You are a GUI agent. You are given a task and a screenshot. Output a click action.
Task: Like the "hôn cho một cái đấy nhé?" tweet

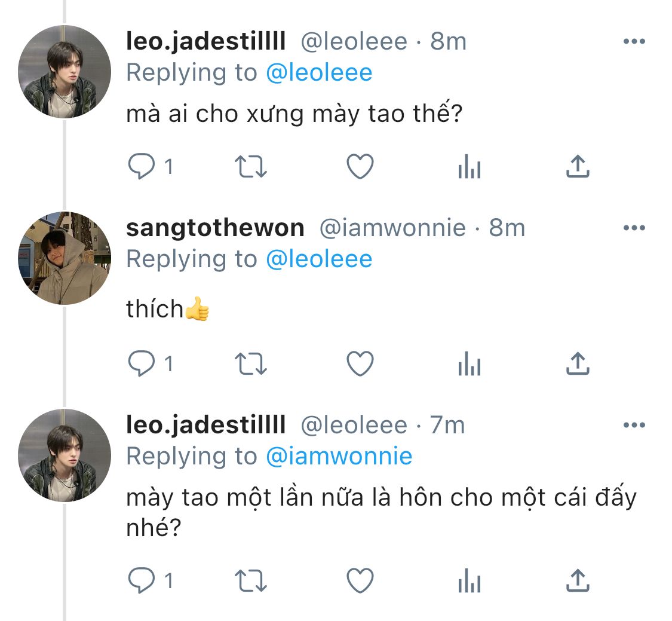[x=360, y=580]
